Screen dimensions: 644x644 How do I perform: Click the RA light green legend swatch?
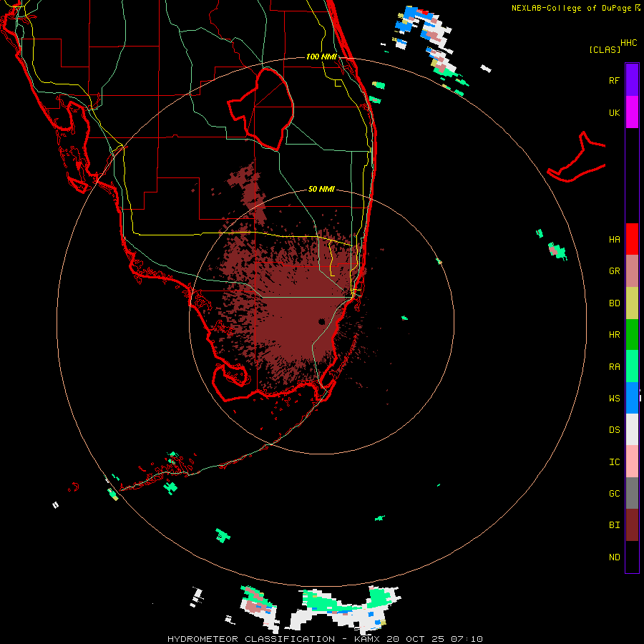pyautogui.click(x=632, y=366)
